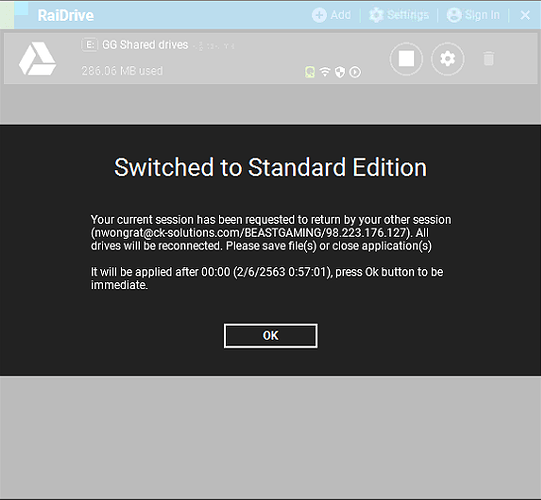Image resolution: width=541 pixels, height=500 pixels.
Task: Stop the GG Shared drives connection
Action: click(406, 59)
